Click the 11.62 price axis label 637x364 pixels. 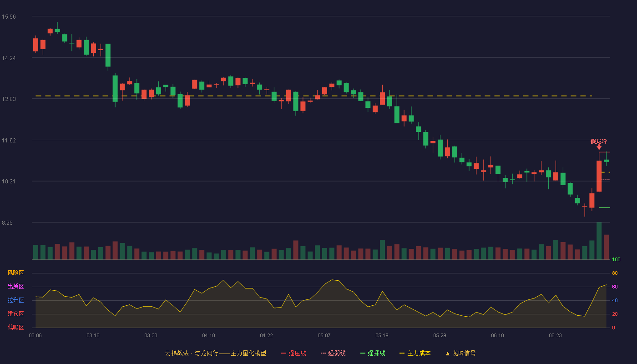pyautogui.click(x=9, y=141)
